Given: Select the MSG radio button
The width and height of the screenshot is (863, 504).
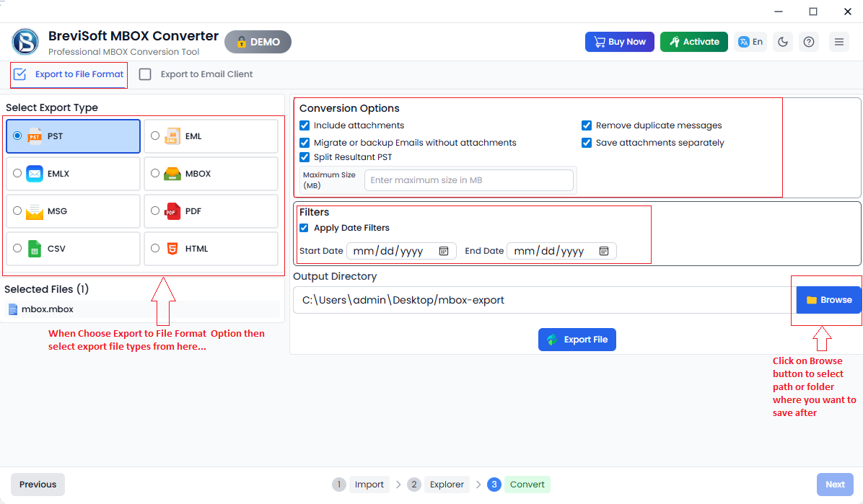Looking at the screenshot, I should [17, 211].
